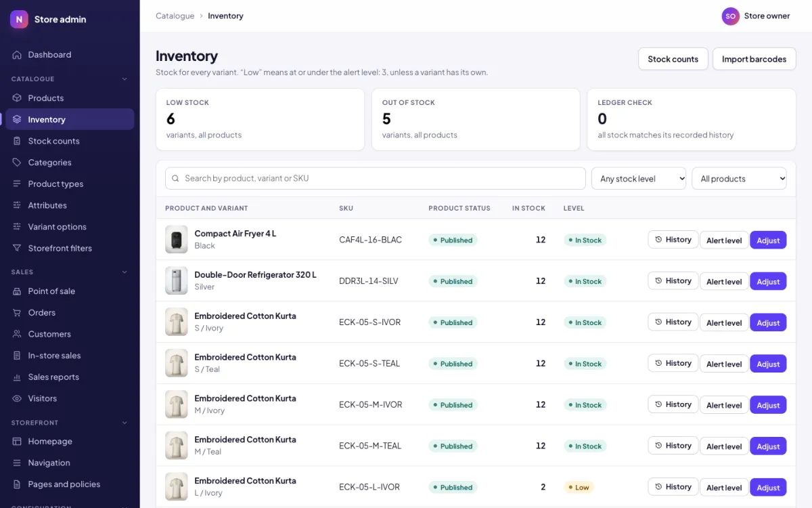Open Stock counts in the sidebar
812x508 pixels.
(x=70, y=141)
